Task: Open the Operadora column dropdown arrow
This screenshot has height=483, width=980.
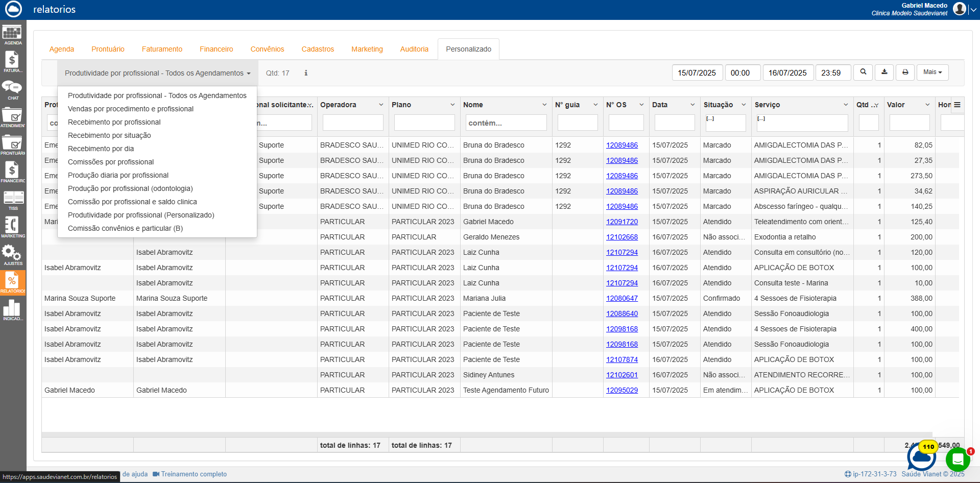Action: (381, 105)
